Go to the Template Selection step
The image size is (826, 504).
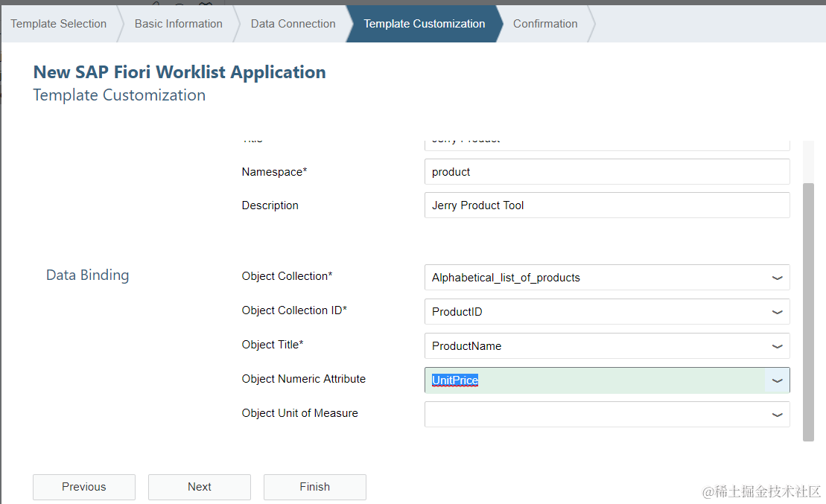point(59,24)
